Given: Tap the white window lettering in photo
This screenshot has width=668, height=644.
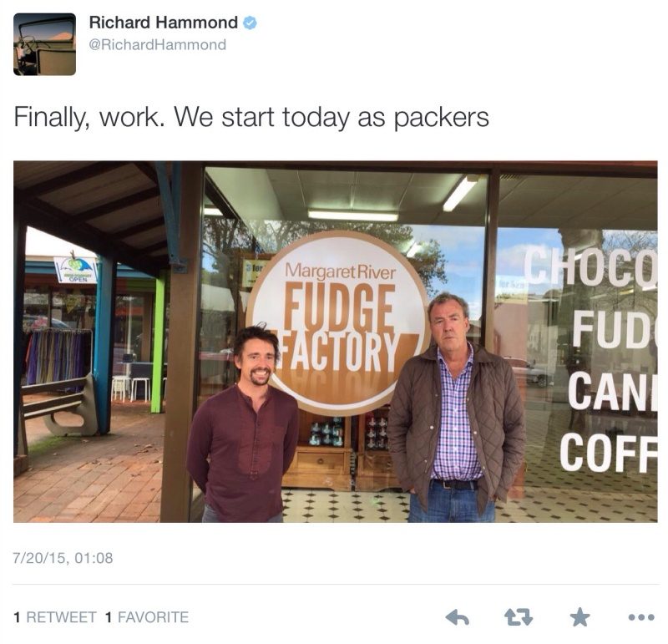Looking at the screenshot, I should click(x=607, y=358).
